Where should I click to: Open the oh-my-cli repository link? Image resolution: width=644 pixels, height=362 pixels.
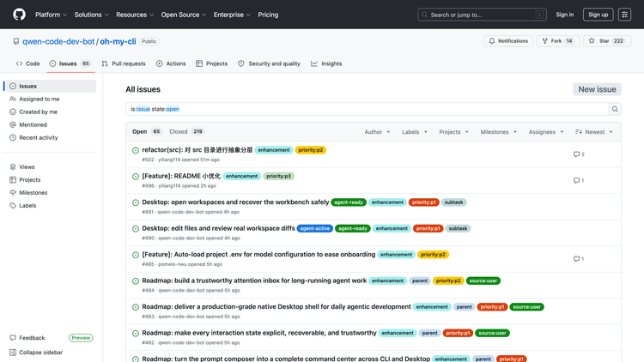(118, 41)
